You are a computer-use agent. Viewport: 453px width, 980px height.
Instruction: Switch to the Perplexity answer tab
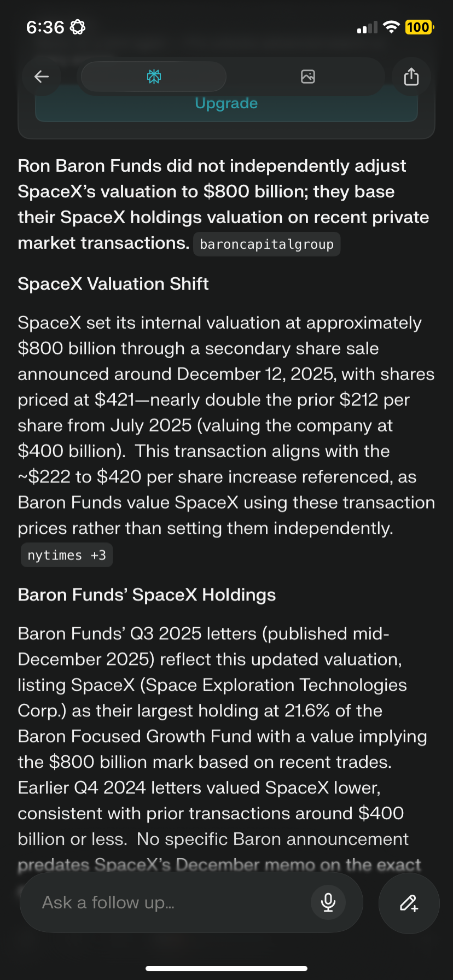(x=154, y=77)
